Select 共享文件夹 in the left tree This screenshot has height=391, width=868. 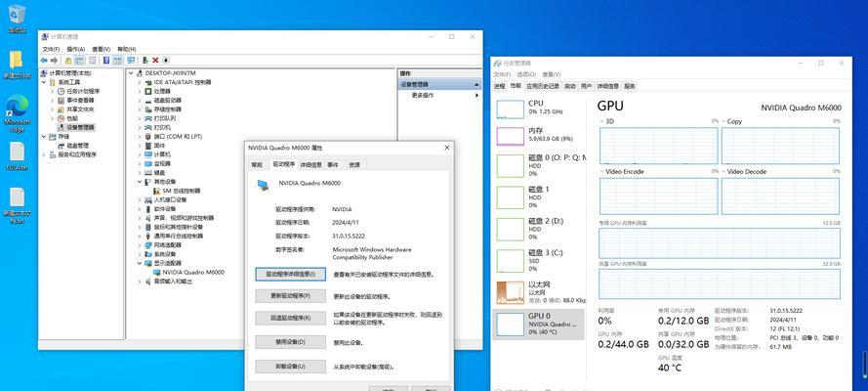[80, 109]
